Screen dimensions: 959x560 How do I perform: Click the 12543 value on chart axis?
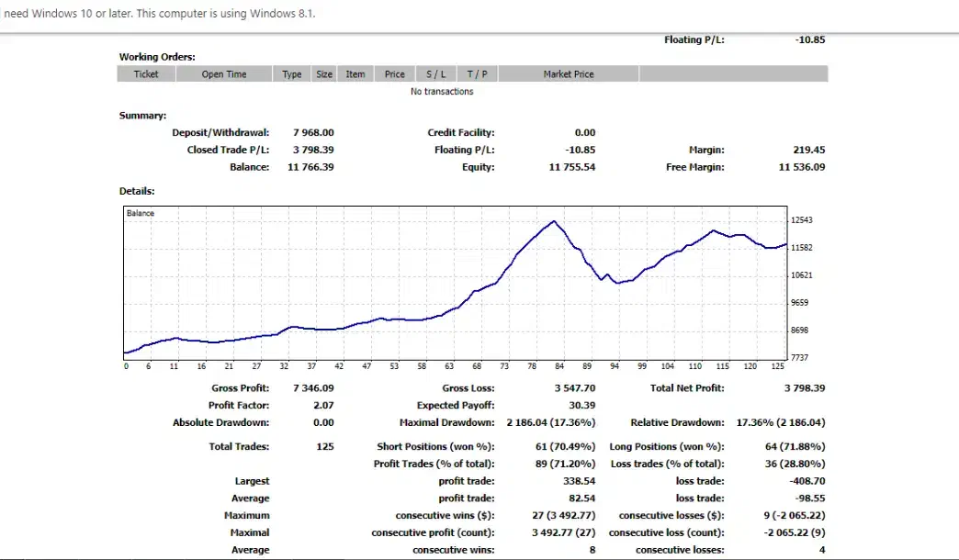click(x=802, y=220)
